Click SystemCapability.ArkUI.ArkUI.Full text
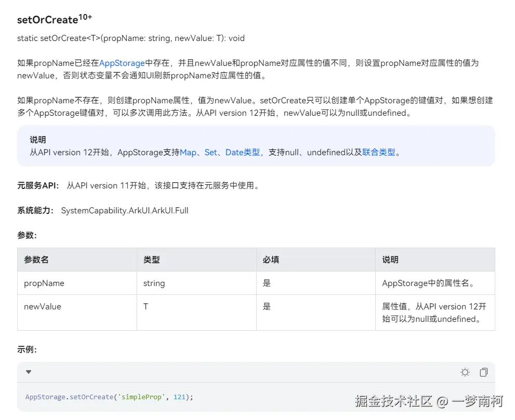Image resolution: width=515 pixels, height=420 pixels. [x=125, y=210]
